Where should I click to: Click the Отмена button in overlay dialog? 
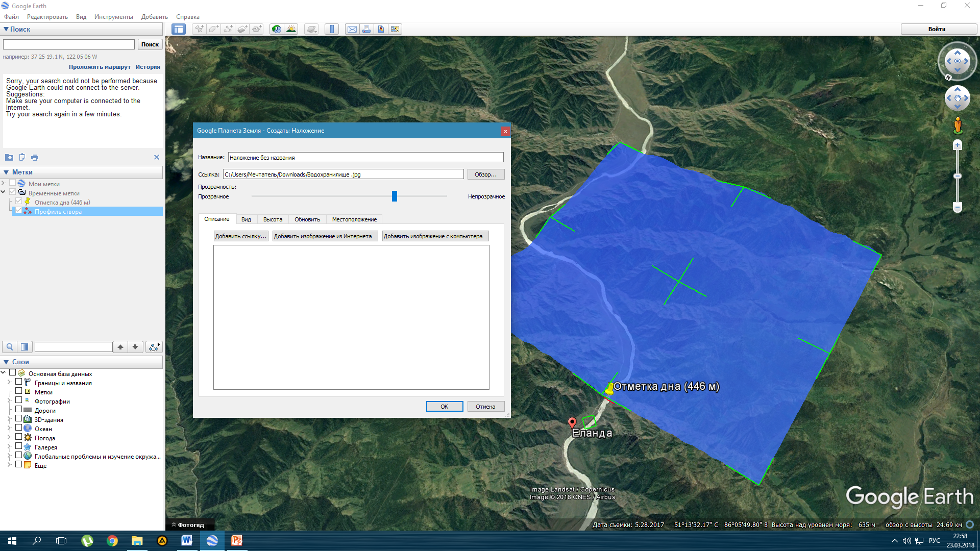pos(485,407)
